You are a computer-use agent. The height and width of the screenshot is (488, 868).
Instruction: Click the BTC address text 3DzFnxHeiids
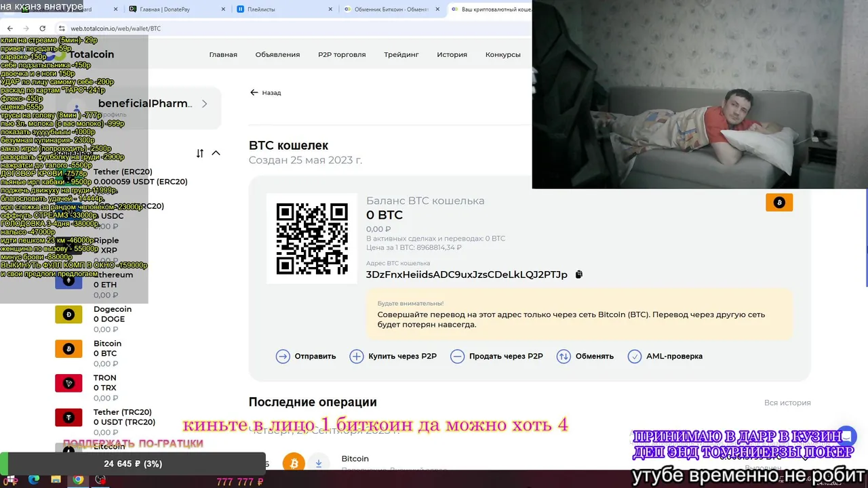tap(467, 274)
